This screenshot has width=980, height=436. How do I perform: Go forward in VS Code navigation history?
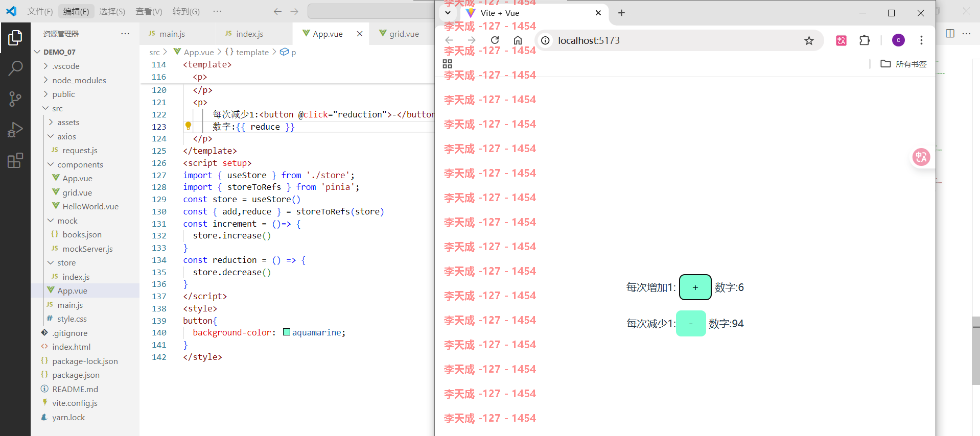(x=294, y=11)
